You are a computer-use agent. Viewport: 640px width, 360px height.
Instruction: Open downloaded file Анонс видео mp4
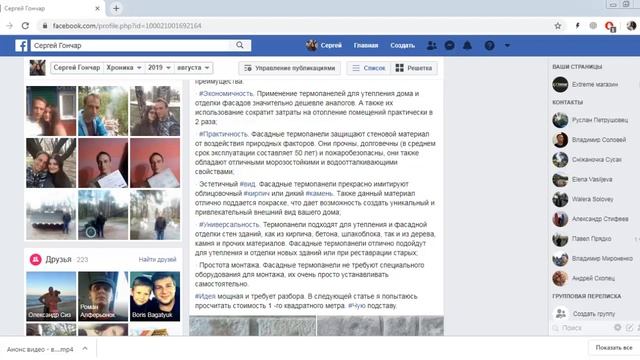40,349
